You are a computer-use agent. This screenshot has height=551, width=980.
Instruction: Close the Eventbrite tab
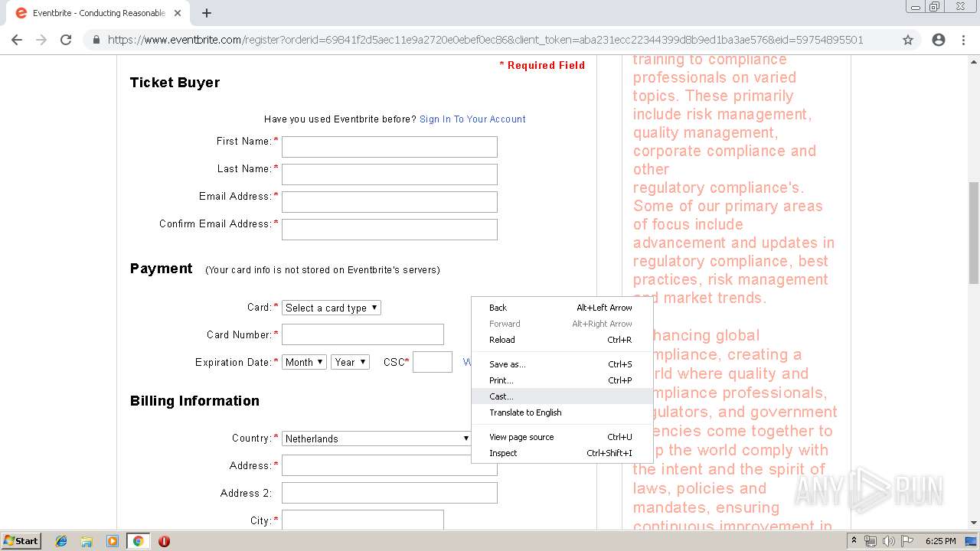point(178,13)
